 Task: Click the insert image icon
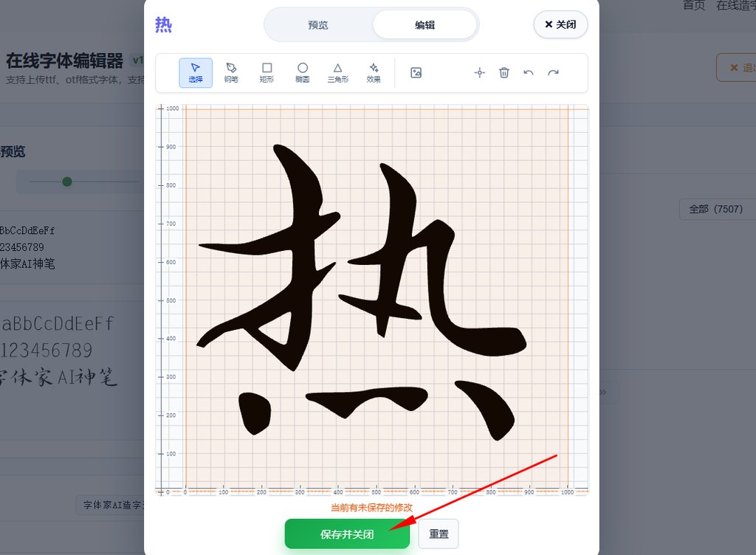(x=416, y=73)
